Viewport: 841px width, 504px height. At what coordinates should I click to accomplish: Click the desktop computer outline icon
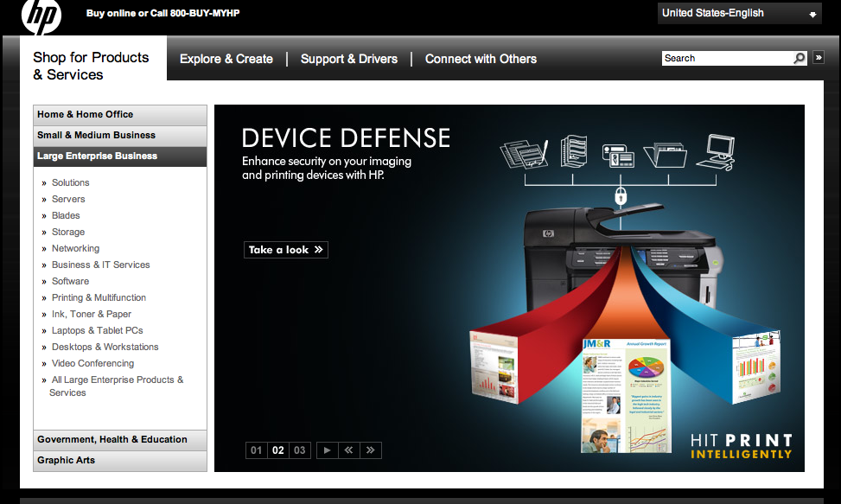coord(716,152)
